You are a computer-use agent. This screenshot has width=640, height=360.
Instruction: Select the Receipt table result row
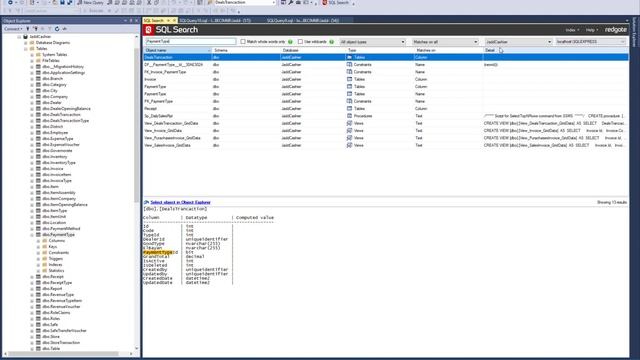pos(386,109)
